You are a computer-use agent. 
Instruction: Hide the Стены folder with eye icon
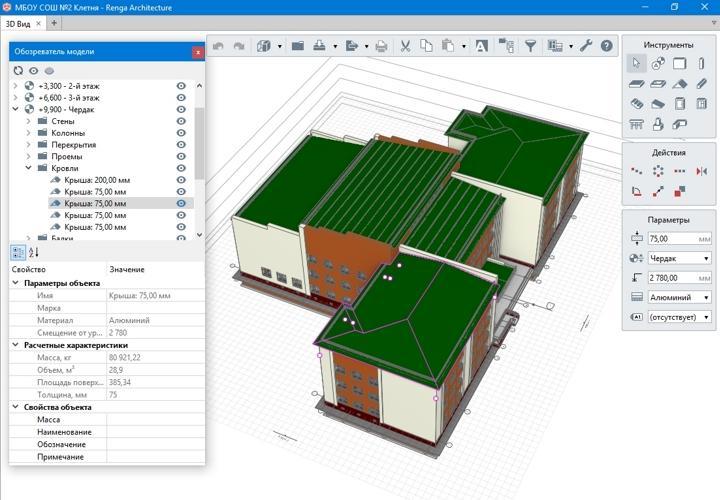pyautogui.click(x=181, y=121)
